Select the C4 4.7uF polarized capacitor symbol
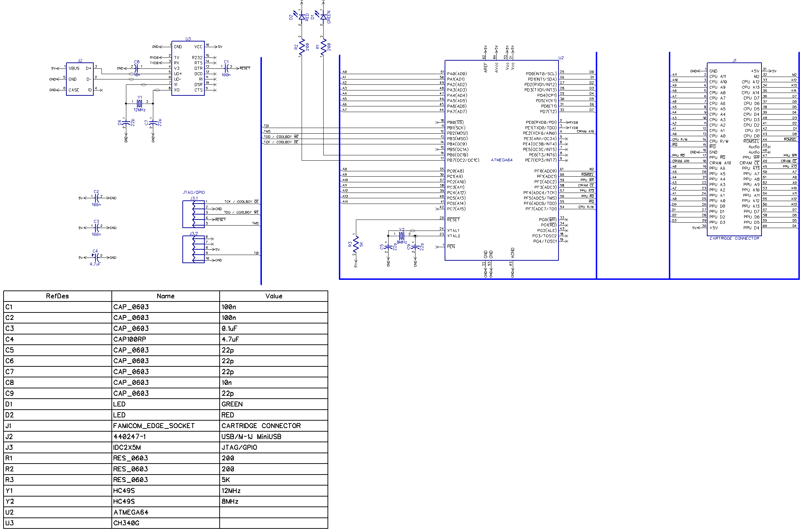 (x=96, y=257)
